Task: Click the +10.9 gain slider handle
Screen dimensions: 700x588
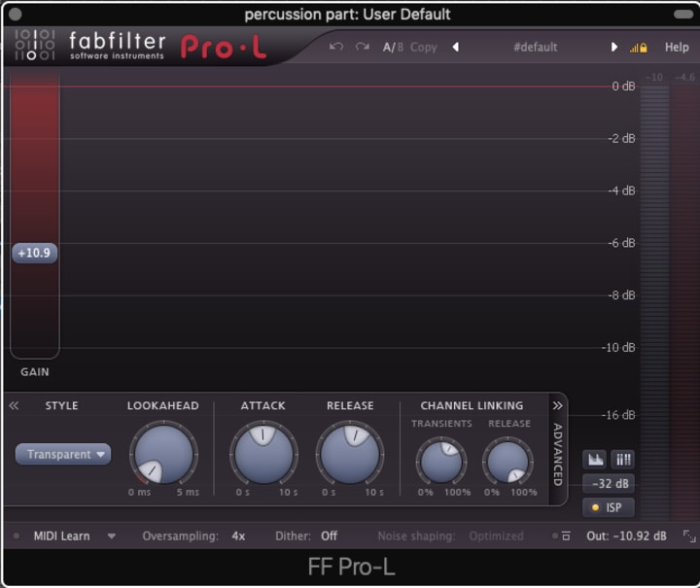Action: coord(34,253)
